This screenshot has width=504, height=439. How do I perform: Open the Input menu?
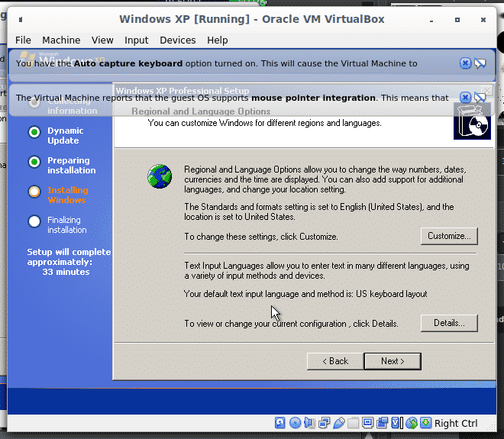(x=136, y=40)
